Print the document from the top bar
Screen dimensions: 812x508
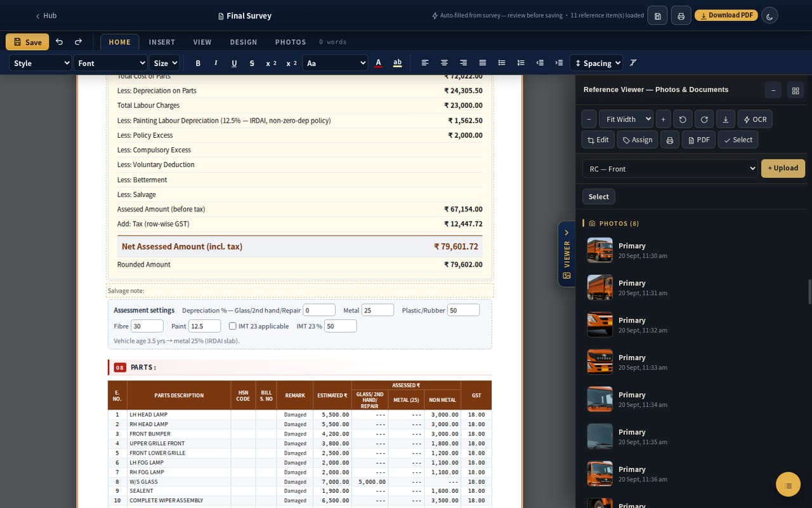coord(681,16)
